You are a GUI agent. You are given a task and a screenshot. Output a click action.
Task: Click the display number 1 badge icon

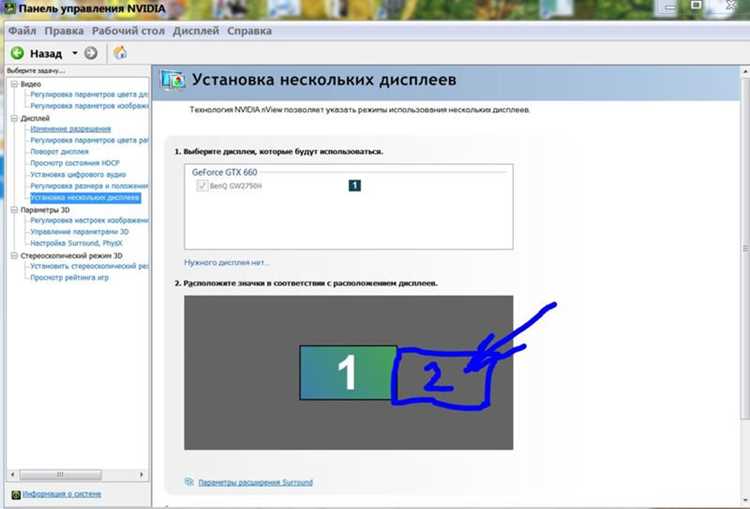(354, 186)
